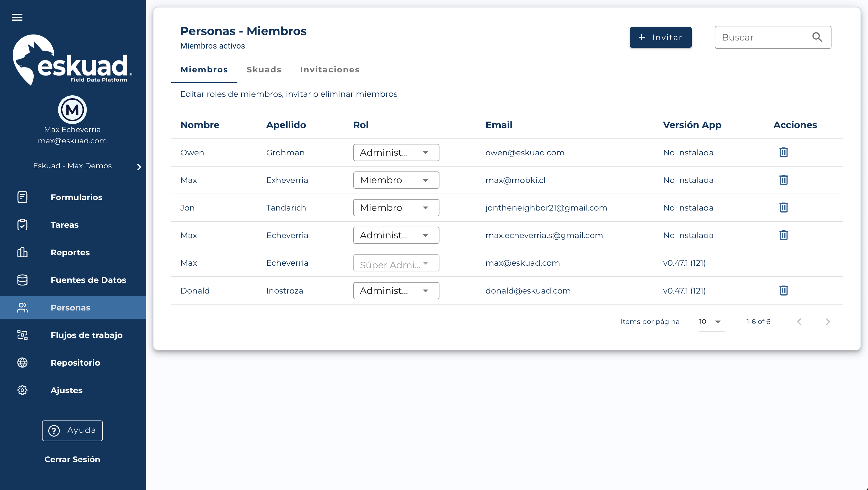Click Cerrar Sesión to log out
868x490 pixels.
click(72, 459)
